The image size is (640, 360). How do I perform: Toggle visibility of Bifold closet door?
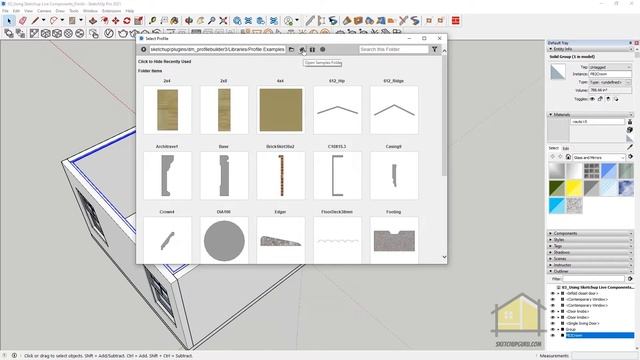coord(553,293)
